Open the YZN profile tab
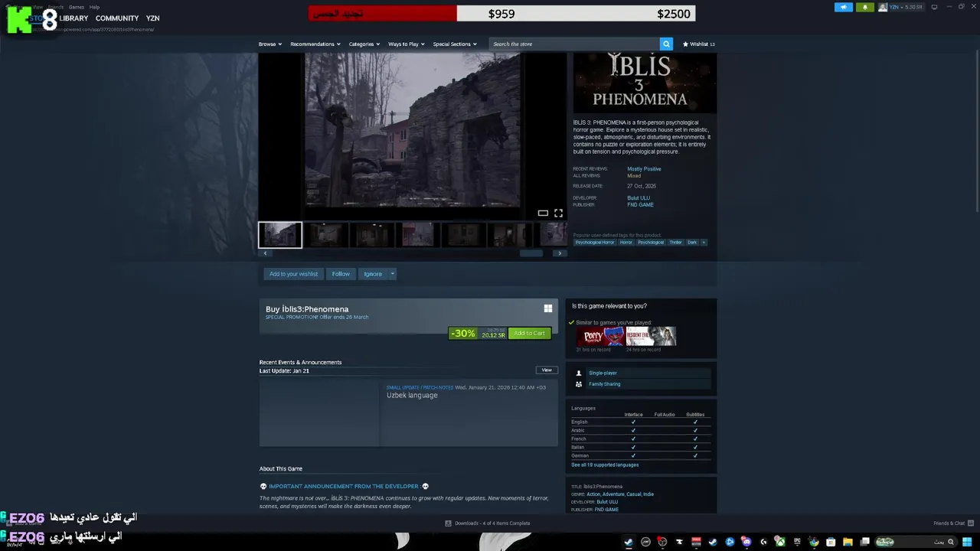This screenshot has width=980, height=551. point(152,18)
